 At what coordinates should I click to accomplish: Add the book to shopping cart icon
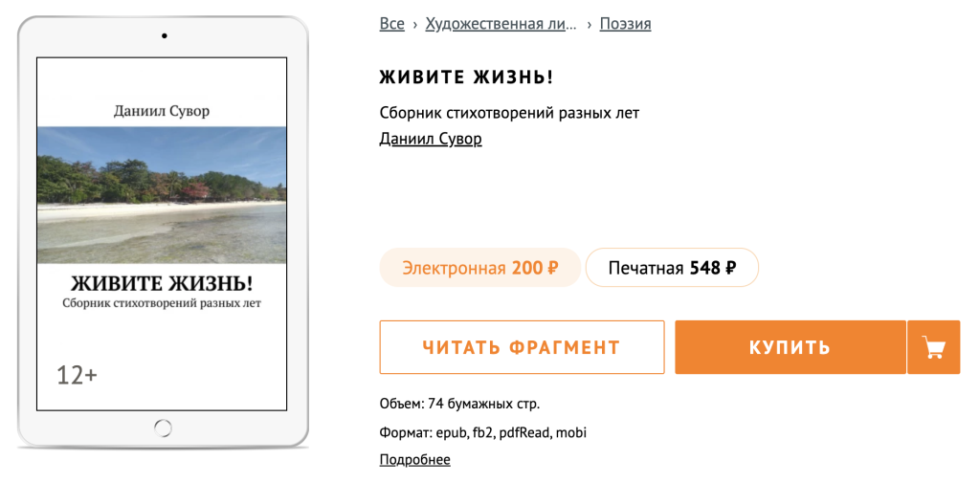933,347
